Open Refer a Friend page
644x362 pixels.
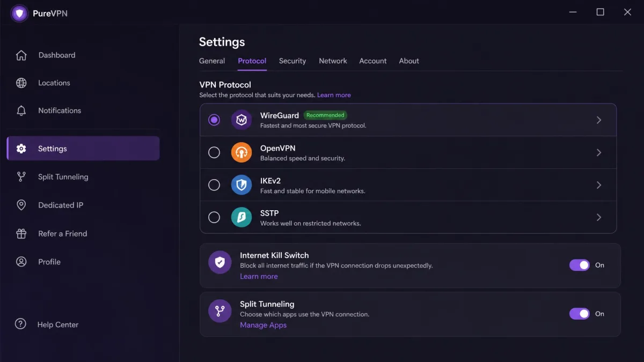(x=83, y=234)
